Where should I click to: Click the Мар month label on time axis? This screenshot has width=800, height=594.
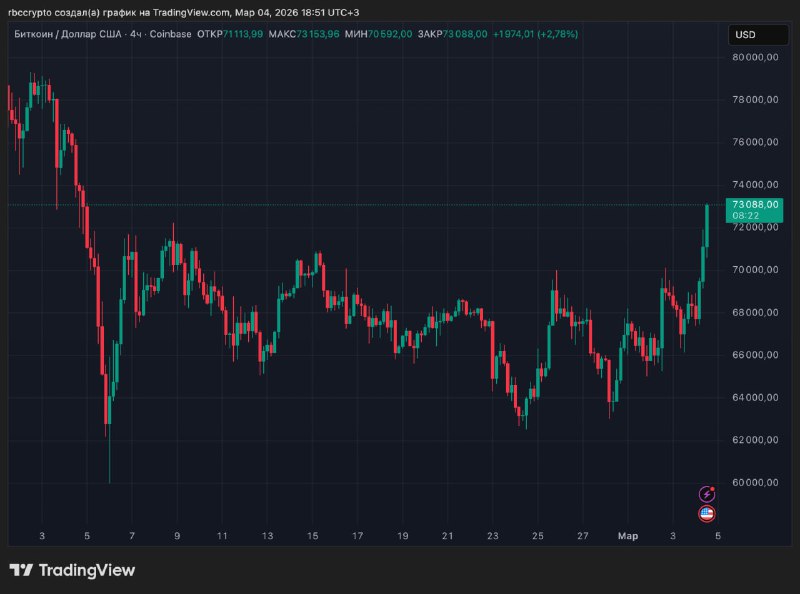tap(627, 536)
